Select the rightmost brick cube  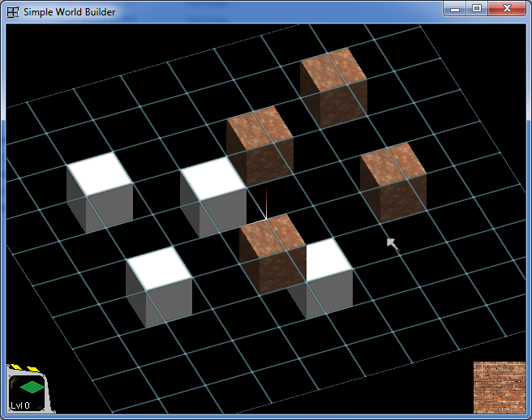(x=393, y=182)
